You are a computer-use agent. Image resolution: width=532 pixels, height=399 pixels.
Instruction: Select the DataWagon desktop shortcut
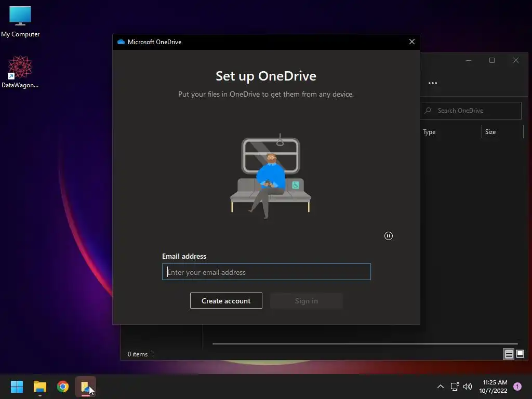(20, 72)
